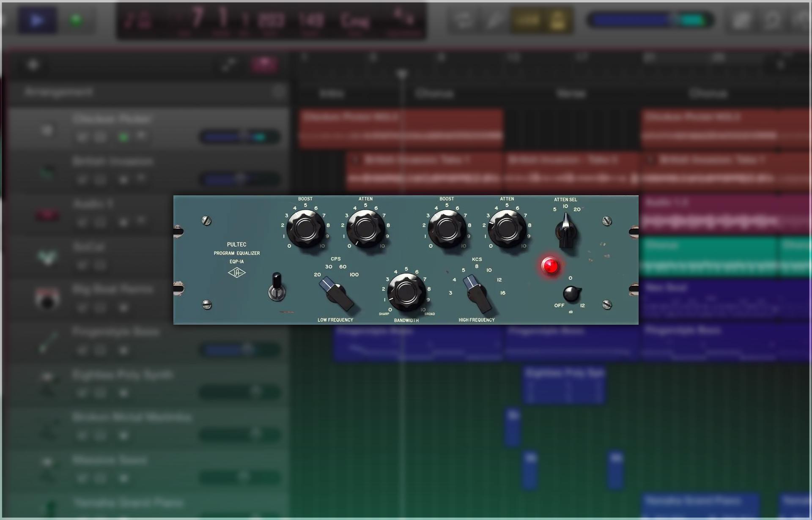This screenshot has height=520, width=812.
Task: Solo the SoCal drummer track
Action: tap(101, 265)
